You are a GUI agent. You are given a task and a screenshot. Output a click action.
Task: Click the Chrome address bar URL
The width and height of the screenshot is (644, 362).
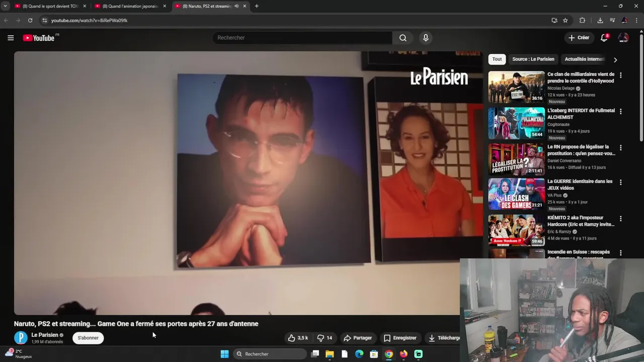(x=89, y=21)
